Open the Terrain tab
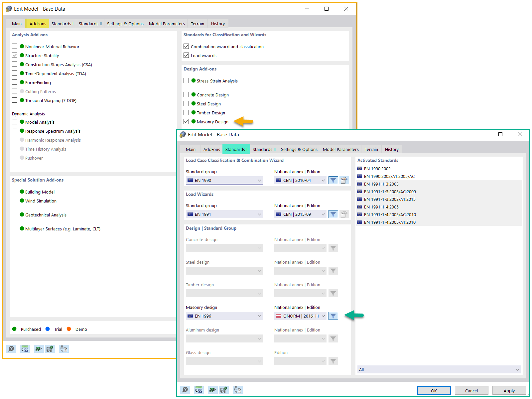This screenshot has height=399, width=532. 371,149
